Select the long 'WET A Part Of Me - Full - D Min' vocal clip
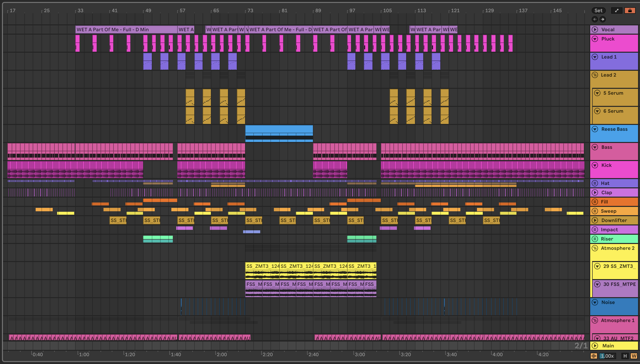Viewport: 640px width, 364px height. click(126, 30)
